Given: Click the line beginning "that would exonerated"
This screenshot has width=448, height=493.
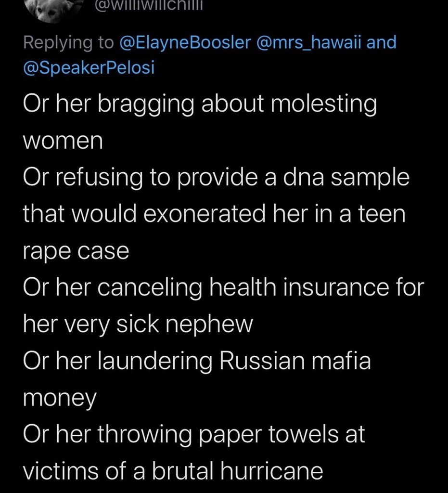Looking at the screenshot, I should pyautogui.click(x=214, y=214).
